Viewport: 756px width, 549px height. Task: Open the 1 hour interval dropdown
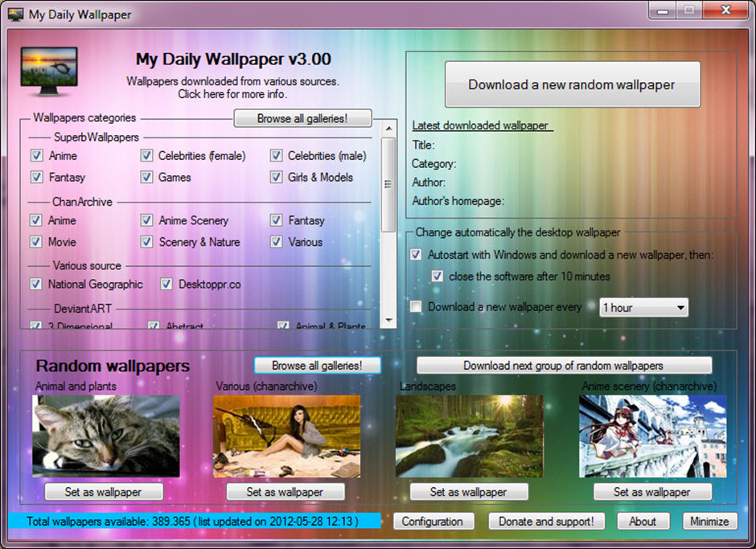click(643, 308)
